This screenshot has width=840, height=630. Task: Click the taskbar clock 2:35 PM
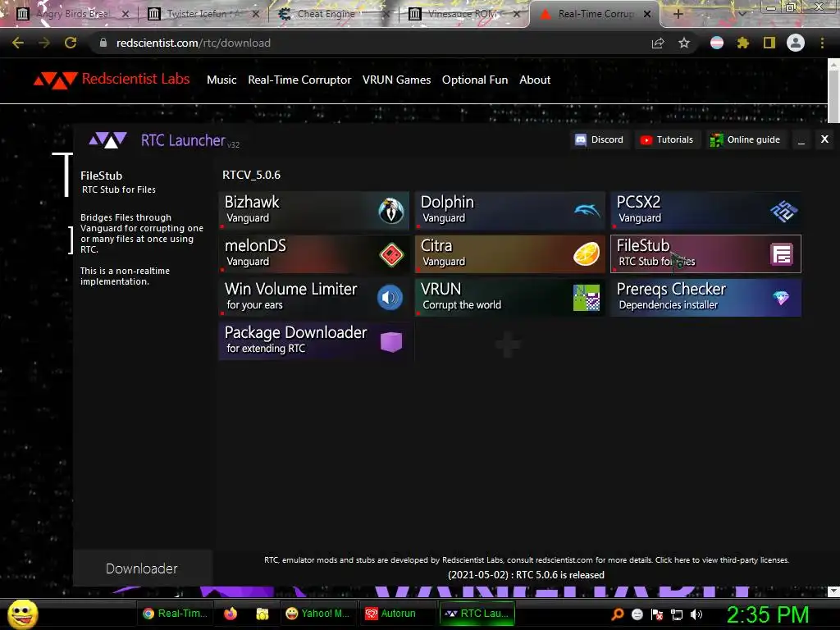[x=768, y=614]
